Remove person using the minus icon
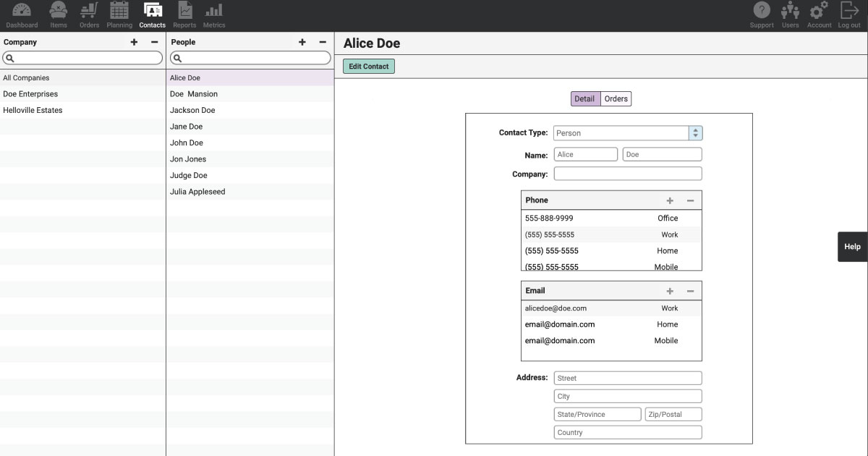The height and width of the screenshot is (456, 868). [x=323, y=42]
